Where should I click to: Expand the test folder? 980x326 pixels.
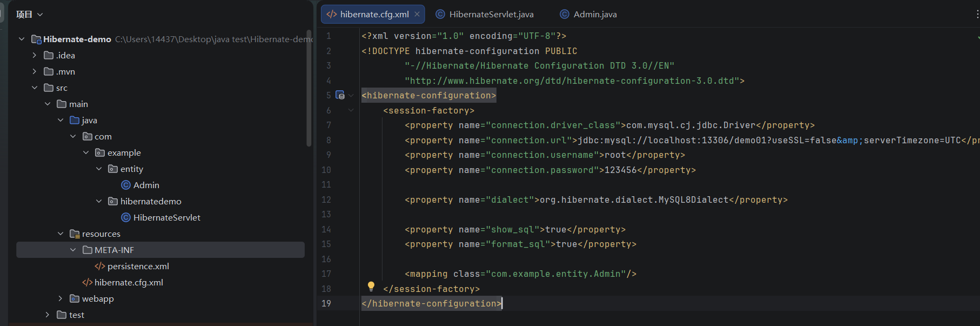click(x=48, y=315)
